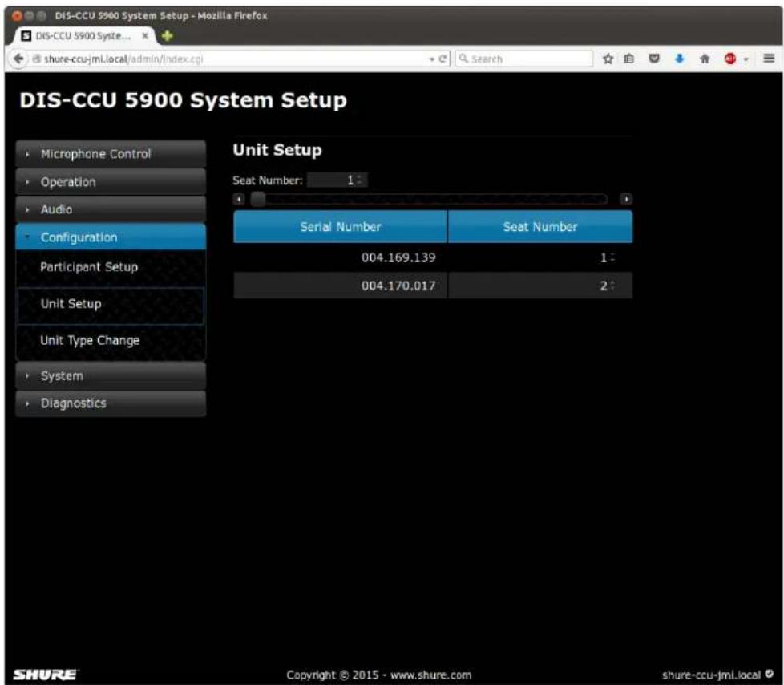Open the URL history dropdown arrow
This screenshot has width=784, height=685.
click(431, 59)
